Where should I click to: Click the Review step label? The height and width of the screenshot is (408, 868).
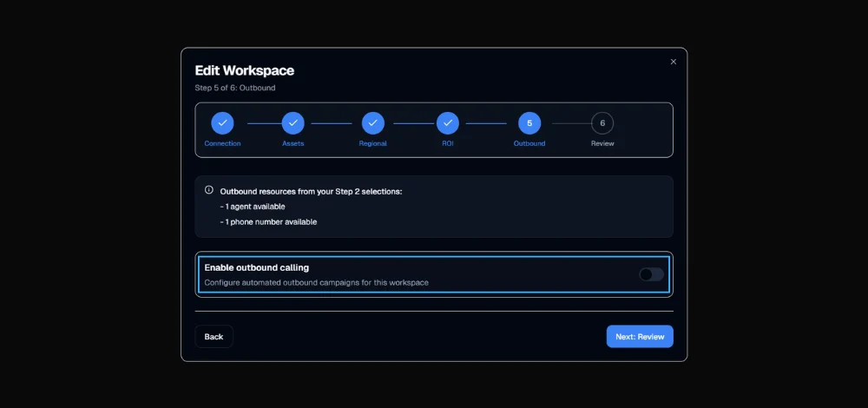602,143
